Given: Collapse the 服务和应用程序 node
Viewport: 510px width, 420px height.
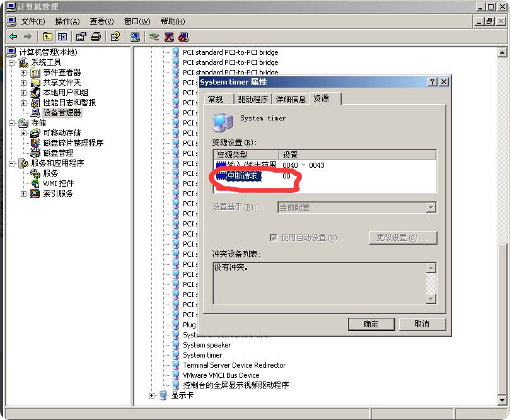Looking at the screenshot, I should tap(12, 163).
